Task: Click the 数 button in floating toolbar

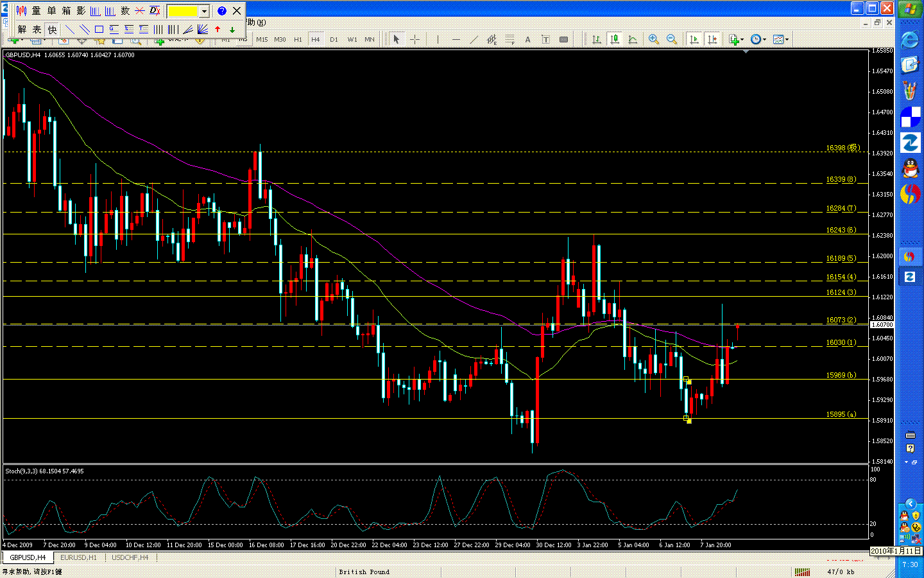Action: tap(125, 11)
